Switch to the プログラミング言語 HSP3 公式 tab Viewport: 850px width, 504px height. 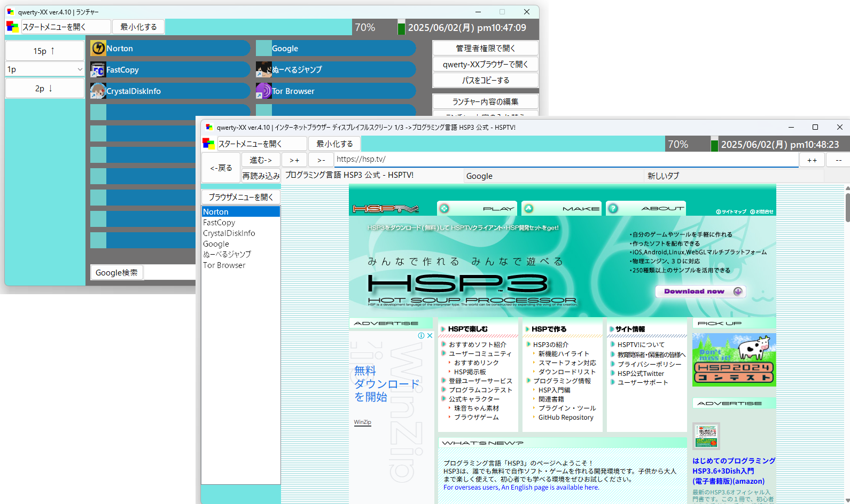click(373, 176)
